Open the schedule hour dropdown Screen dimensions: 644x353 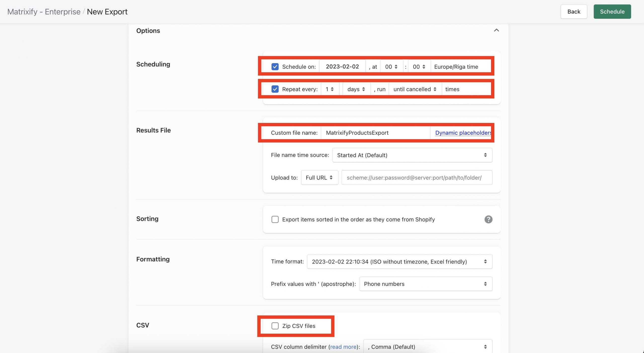coord(391,67)
